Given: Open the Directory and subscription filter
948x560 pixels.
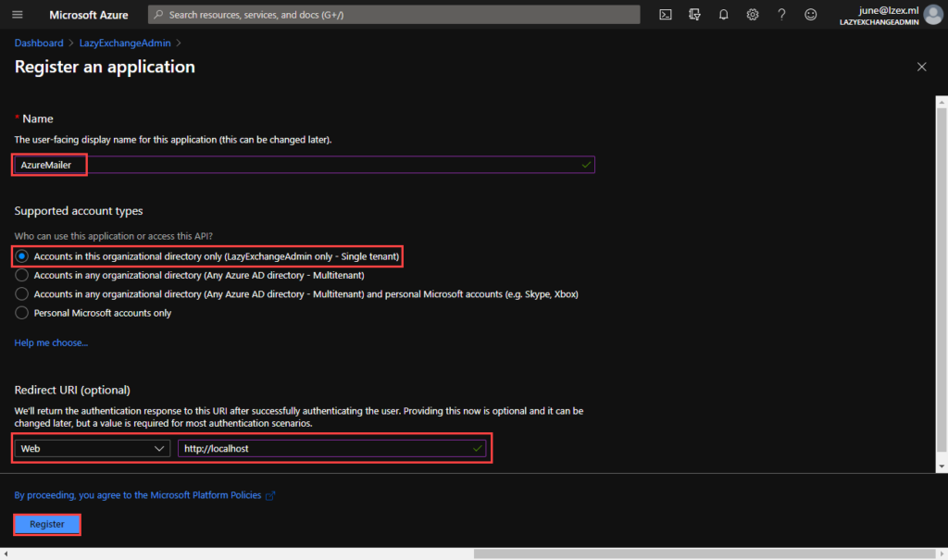Looking at the screenshot, I should coord(694,15).
